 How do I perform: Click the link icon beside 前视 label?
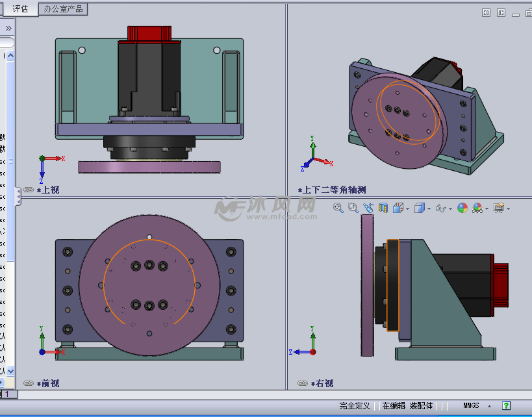pos(29,383)
